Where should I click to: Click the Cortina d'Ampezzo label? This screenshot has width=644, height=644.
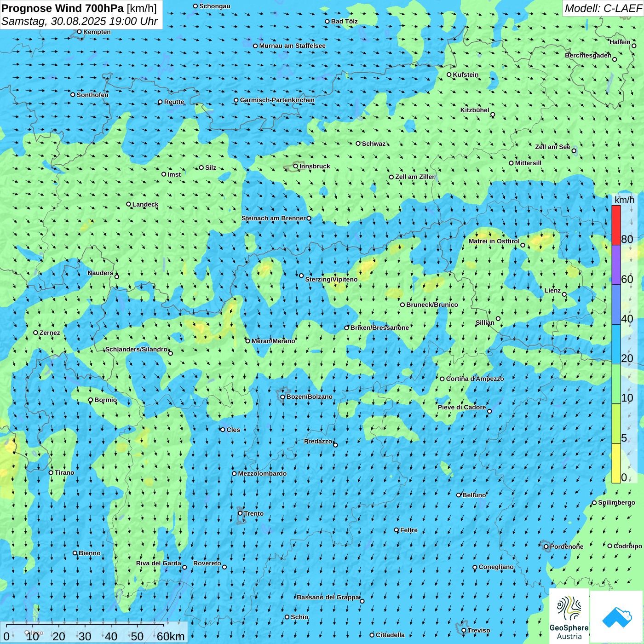pos(475,379)
